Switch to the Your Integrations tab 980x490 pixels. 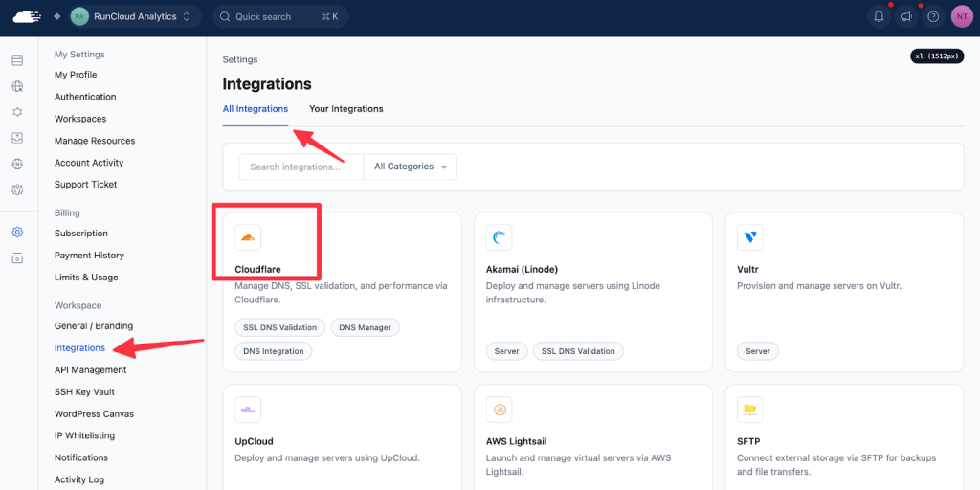346,109
